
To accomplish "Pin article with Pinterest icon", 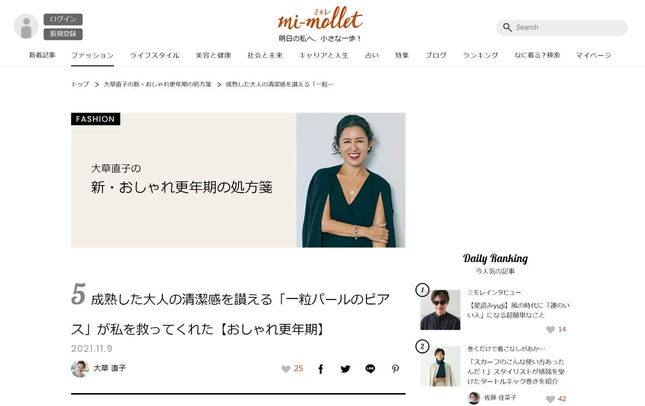I will point(395,369).
